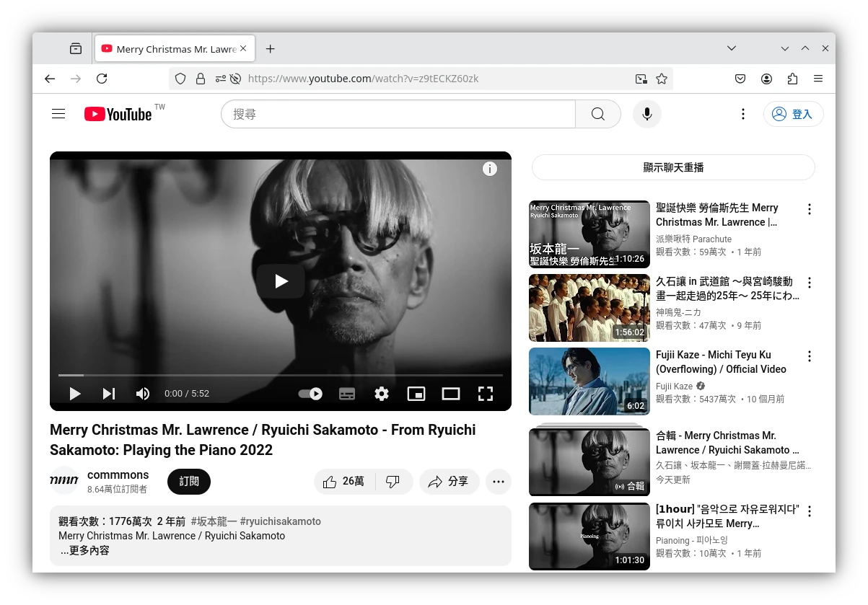Open commmons channel avatar
Image resolution: width=868 pixels, height=605 pixels.
coord(64,480)
